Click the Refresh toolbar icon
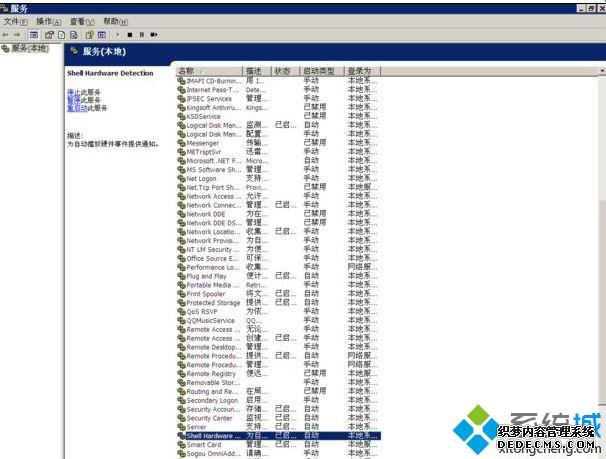 pos(61,35)
